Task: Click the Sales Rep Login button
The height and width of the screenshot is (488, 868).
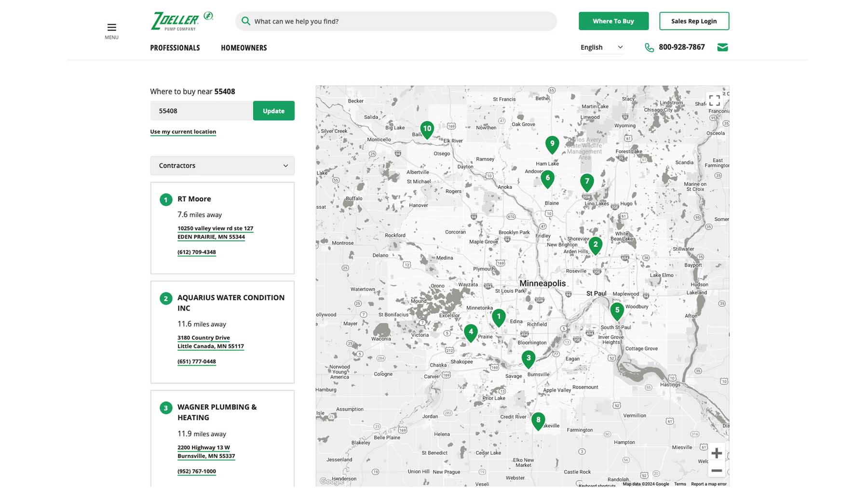Action: click(693, 21)
